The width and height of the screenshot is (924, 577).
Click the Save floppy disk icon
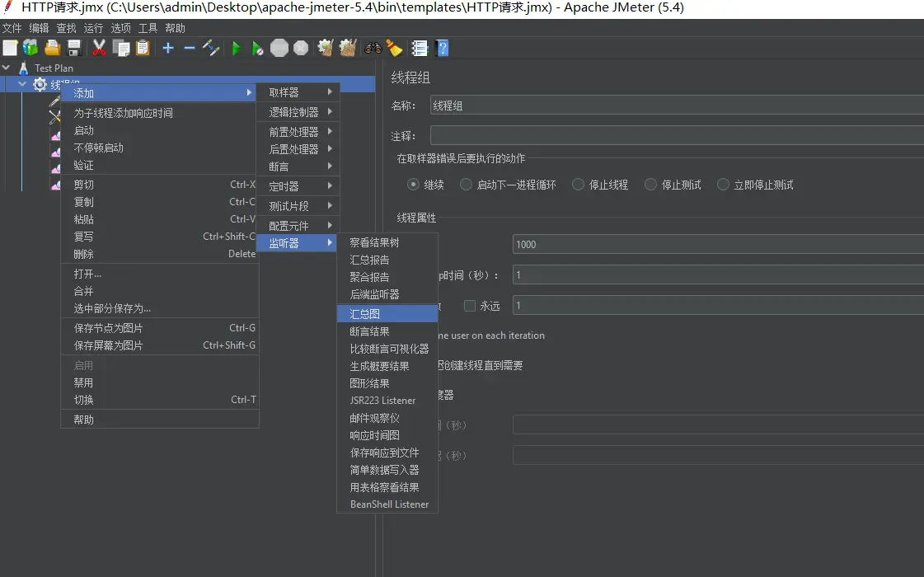pyautogui.click(x=74, y=48)
